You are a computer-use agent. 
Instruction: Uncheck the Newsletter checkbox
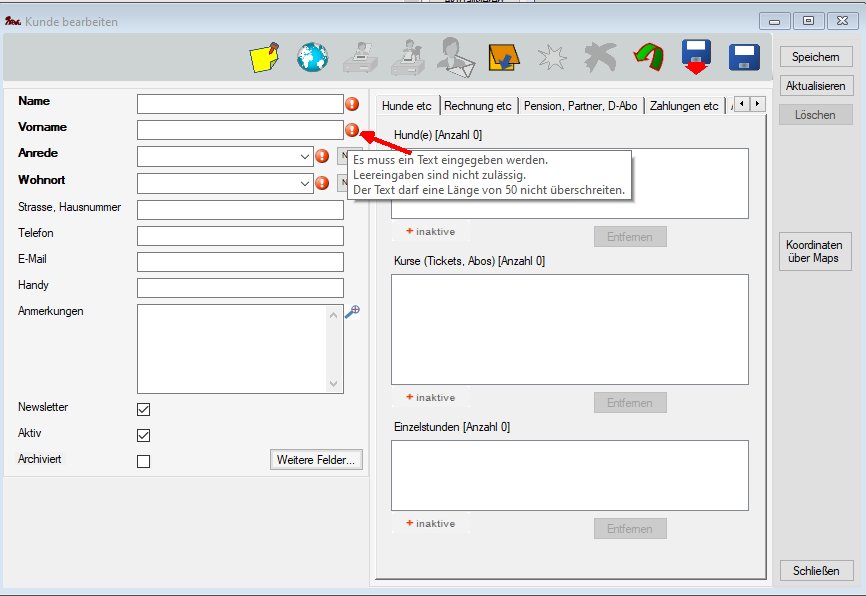pos(143,409)
